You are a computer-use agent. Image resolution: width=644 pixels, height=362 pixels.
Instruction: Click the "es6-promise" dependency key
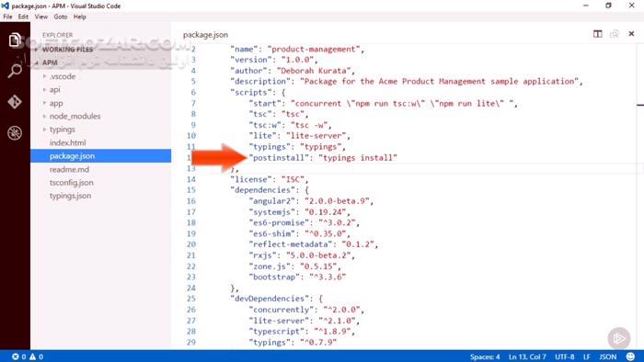279,222
